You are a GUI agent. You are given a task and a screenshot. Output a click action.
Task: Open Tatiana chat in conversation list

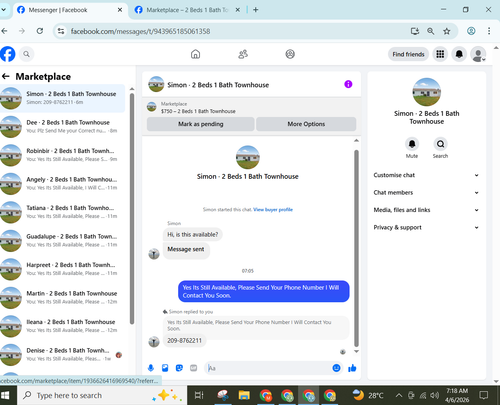tap(63, 212)
